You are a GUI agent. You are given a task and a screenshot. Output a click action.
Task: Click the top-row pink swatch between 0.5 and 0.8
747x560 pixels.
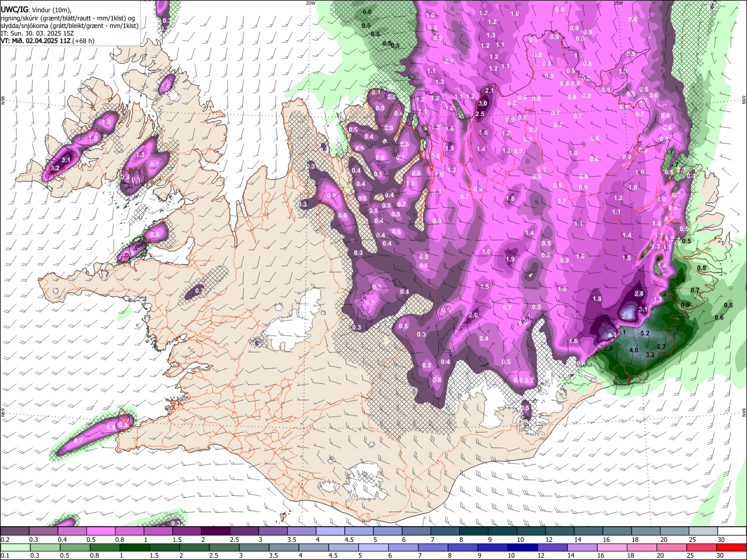pyautogui.click(x=100, y=531)
